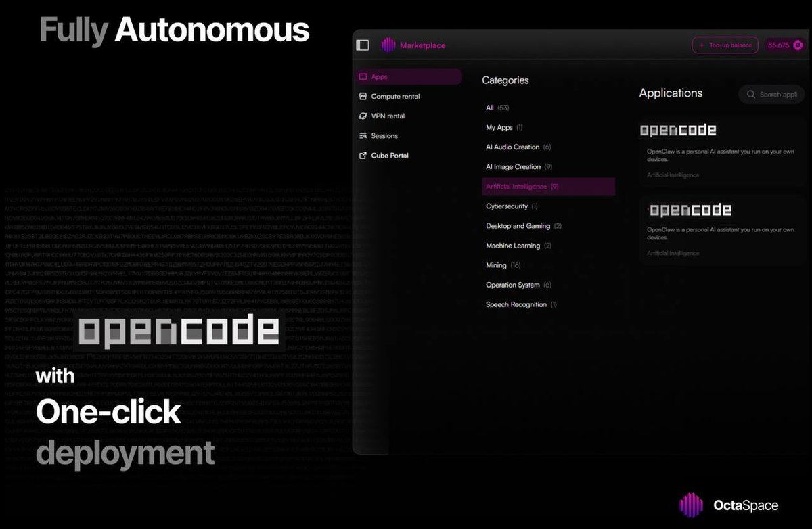Focus the Search applications field

[771, 95]
